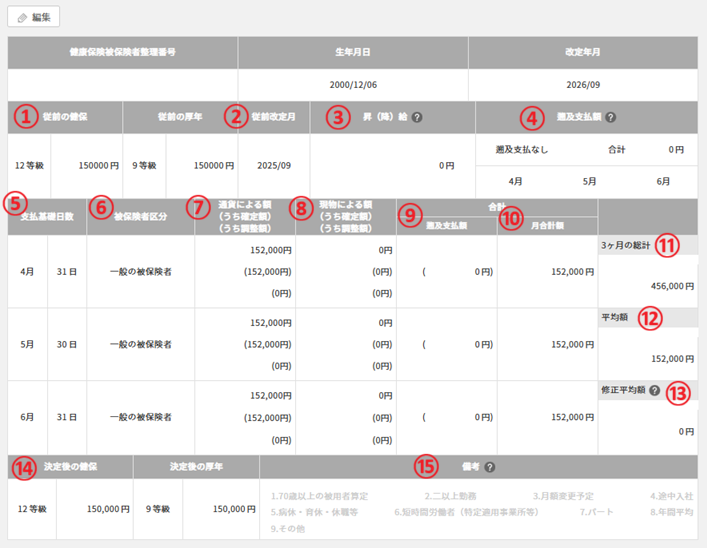Select 月合計額 152,000円 in 4月 row
This screenshot has height=548, width=707.
[x=573, y=272]
